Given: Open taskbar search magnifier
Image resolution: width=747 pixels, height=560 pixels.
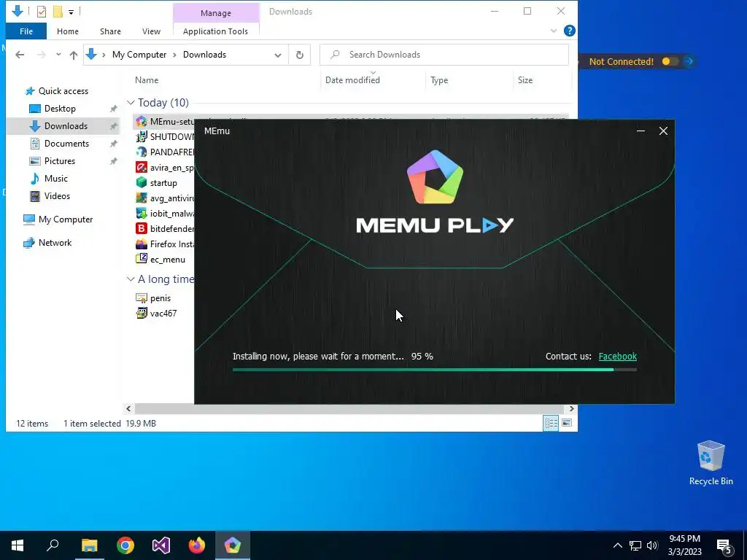Looking at the screenshot, I should (53, 545).
